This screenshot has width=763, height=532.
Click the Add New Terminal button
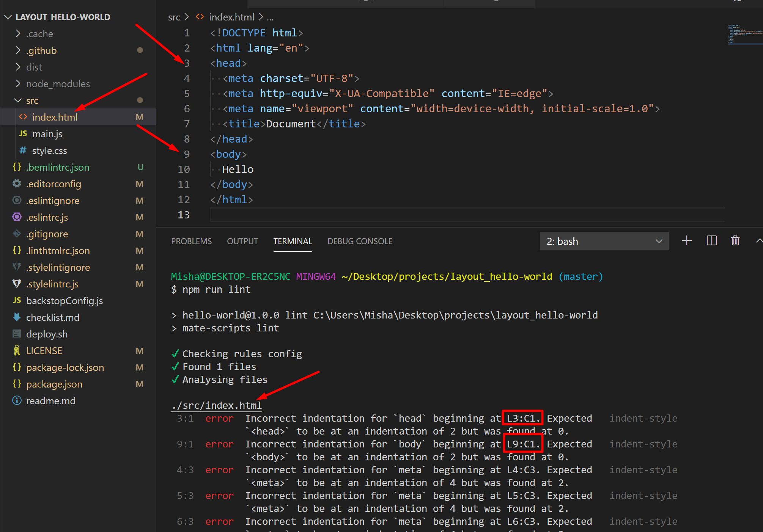pos(687,241)
